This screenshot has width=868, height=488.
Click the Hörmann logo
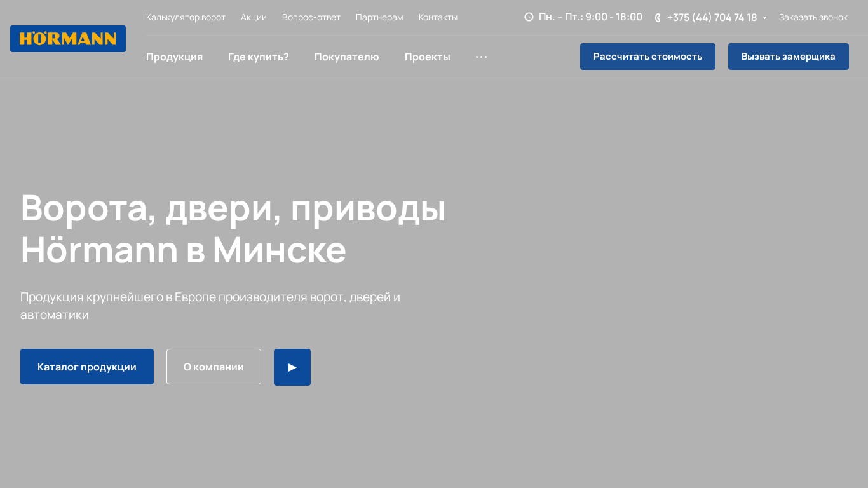(68, 39)
